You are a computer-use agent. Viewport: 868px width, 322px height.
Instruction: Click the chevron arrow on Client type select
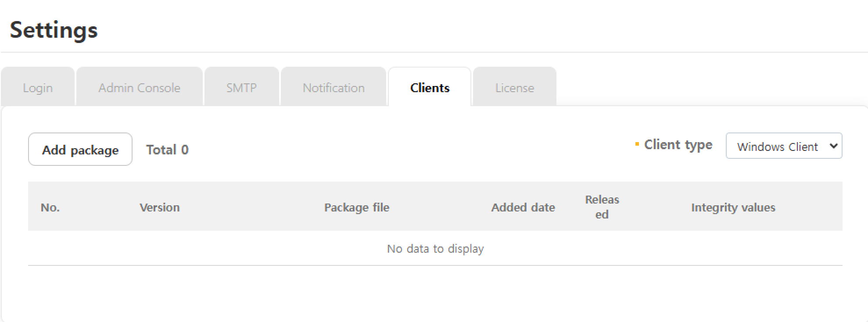(833, 146)
